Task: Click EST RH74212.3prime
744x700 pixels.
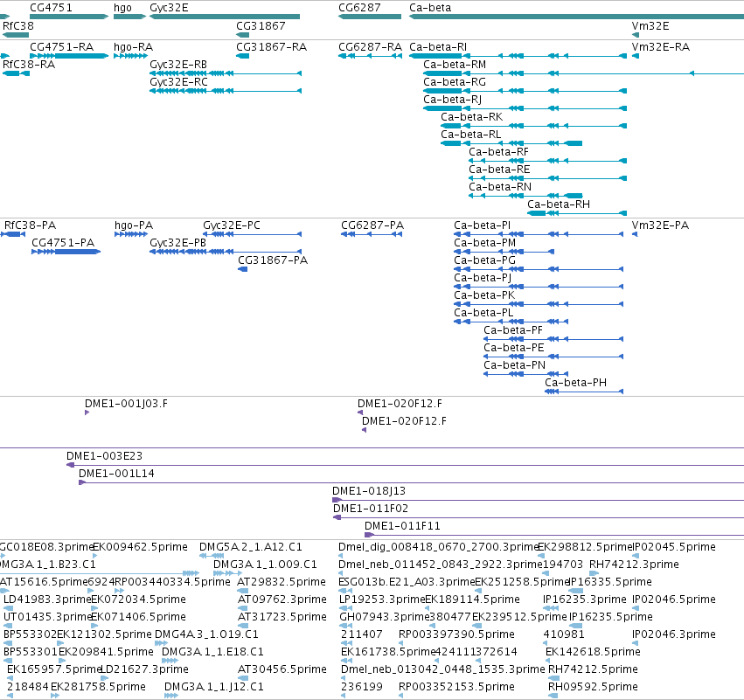Action: [634, 565]
